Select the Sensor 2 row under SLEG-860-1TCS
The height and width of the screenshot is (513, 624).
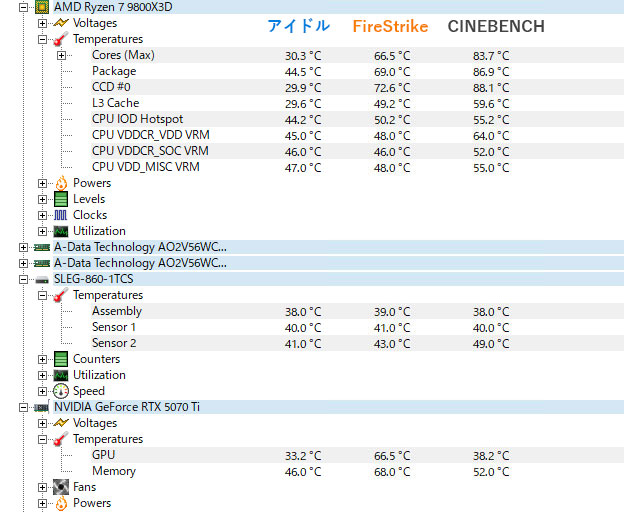click(x=114, y=343)
